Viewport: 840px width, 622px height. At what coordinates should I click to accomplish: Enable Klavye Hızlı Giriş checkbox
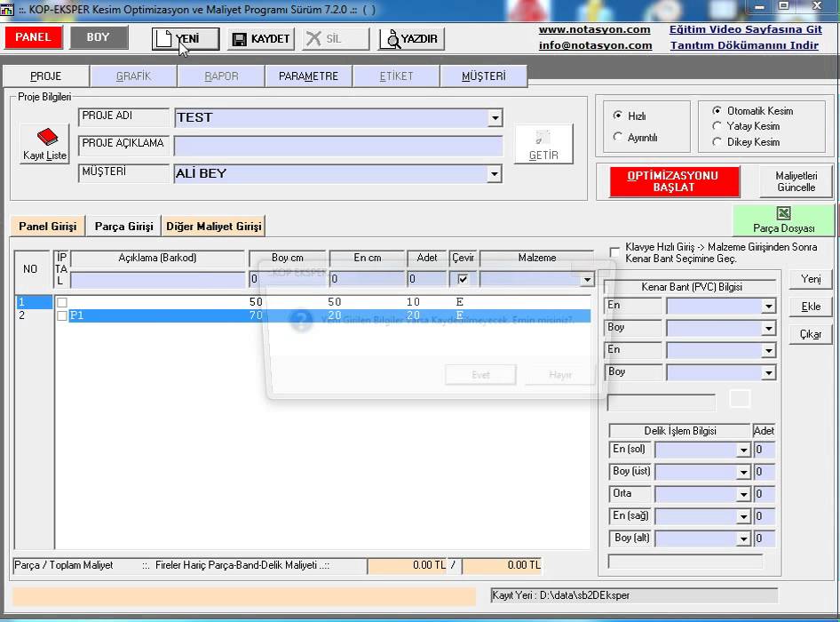coord(614,252)
